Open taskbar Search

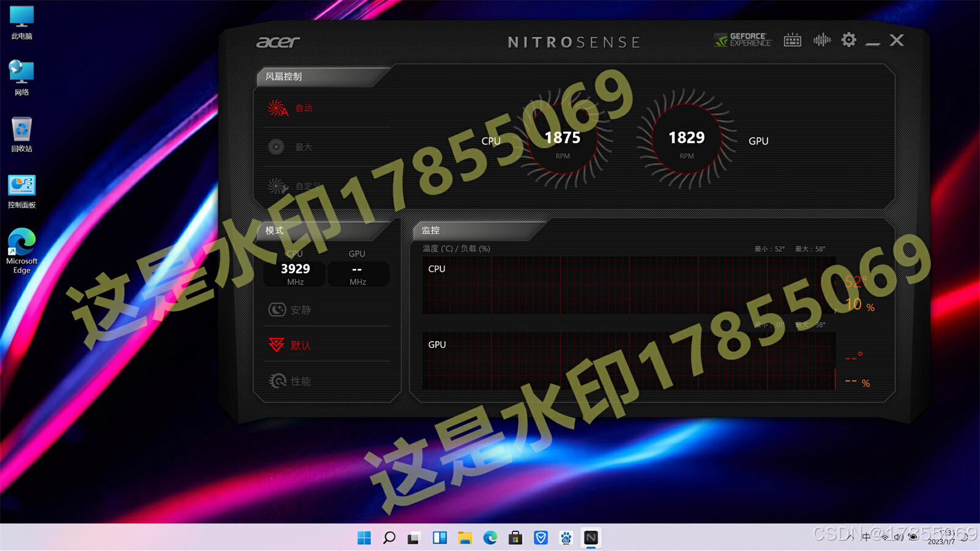coord(389,538)
